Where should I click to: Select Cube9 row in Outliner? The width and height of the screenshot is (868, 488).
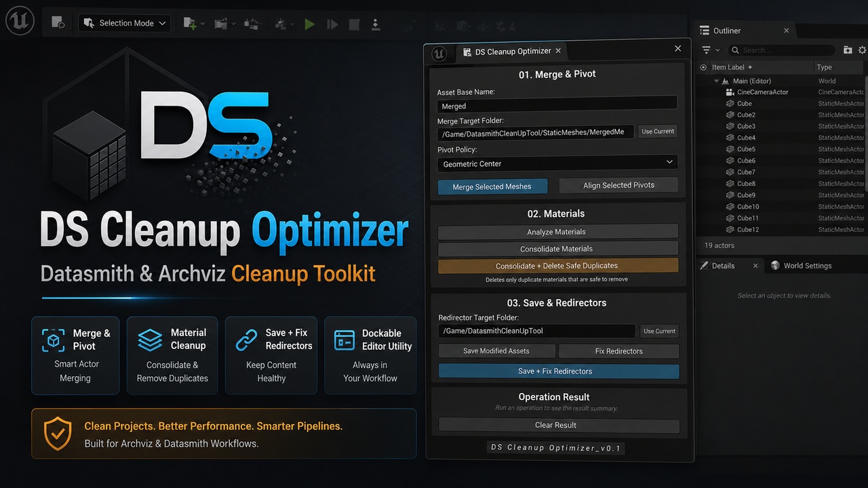coord(781,195)
